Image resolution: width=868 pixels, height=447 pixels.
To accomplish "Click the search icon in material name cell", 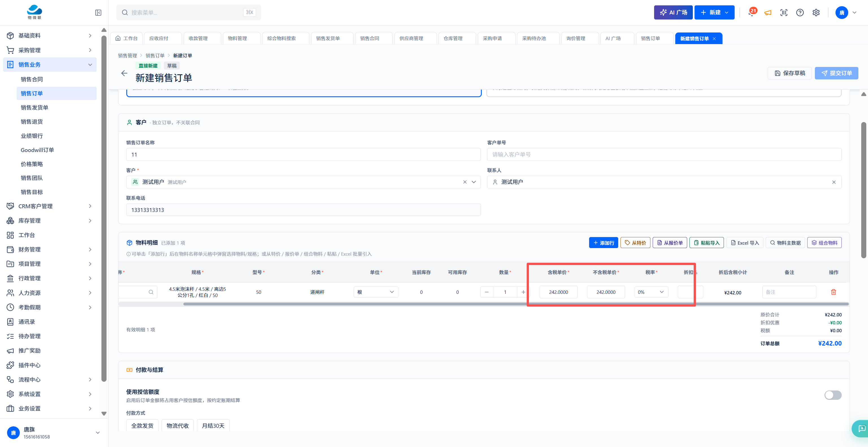I will (x=151, y=292).
